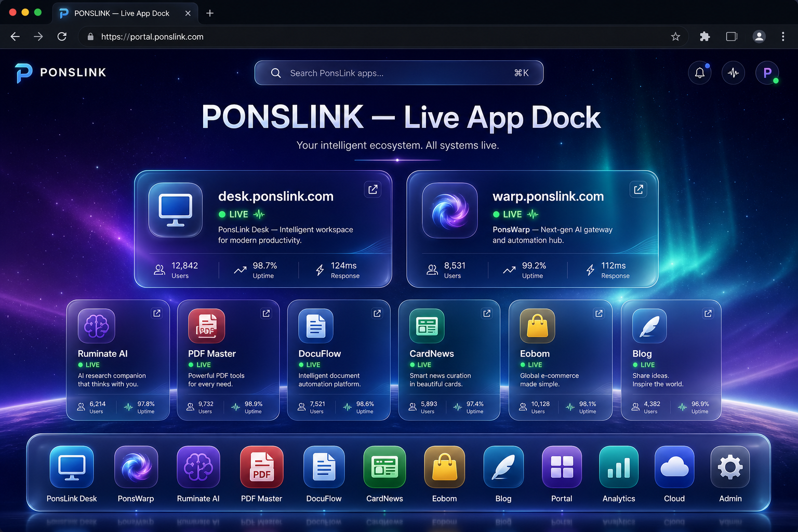798x532 pixels.
Task: Open browser extensions puzzle icon
Action: pos(704,36)
